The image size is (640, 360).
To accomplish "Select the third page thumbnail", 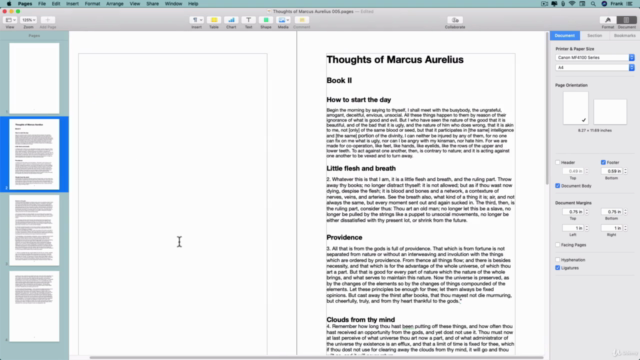I will 34,230.
